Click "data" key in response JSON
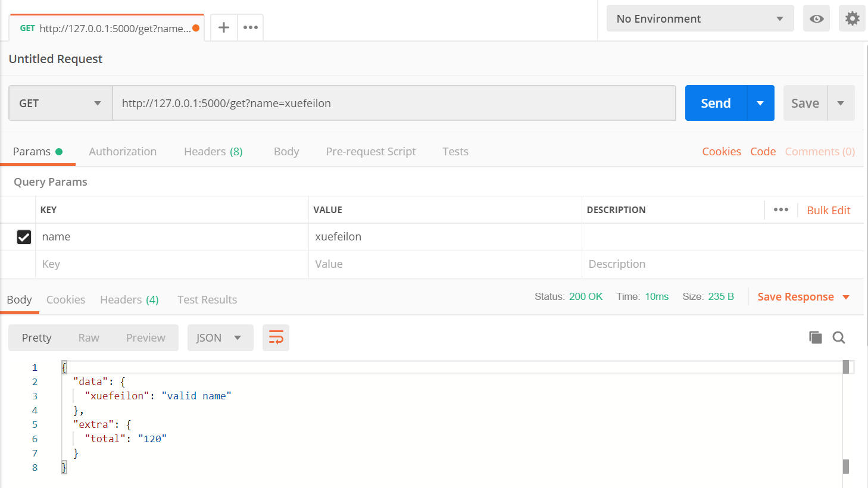 coord(90,381)
